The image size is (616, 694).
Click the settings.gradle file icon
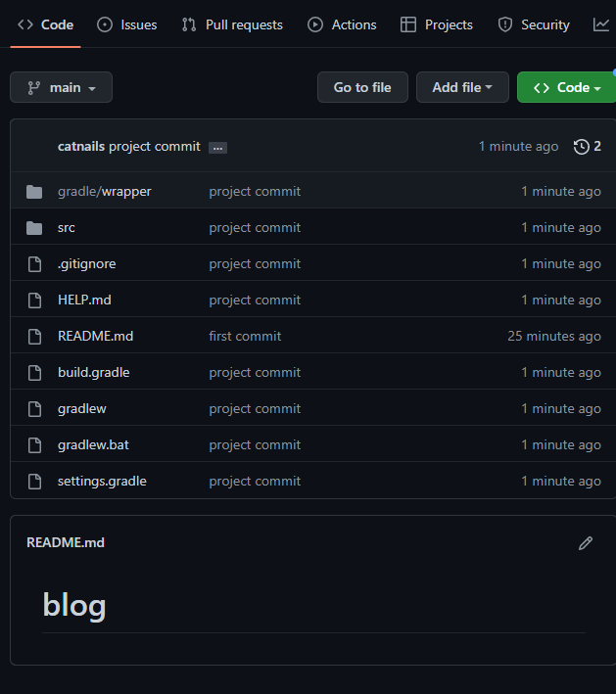(x=34, y=482)
